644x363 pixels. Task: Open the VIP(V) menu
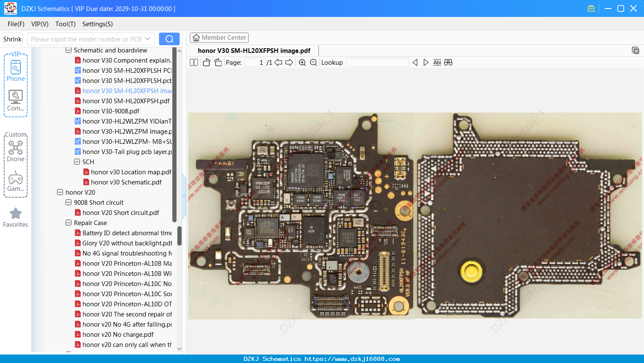click(40, 24)
